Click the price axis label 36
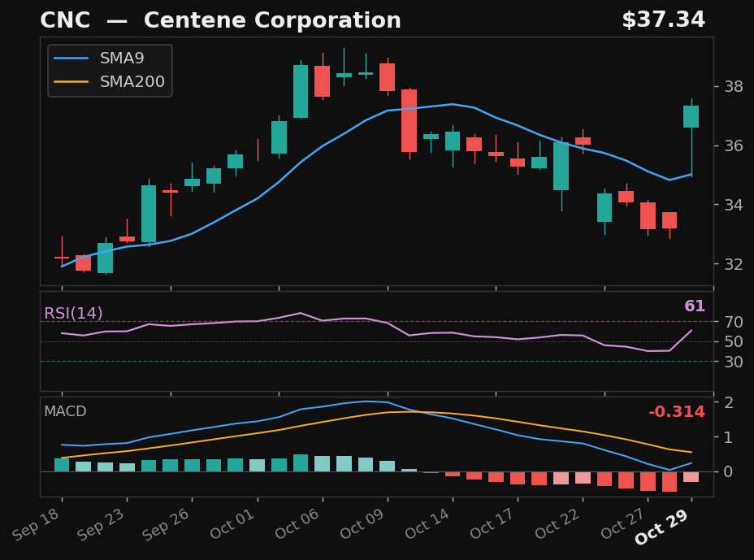The image size is (754, 560). click(734, 145)
